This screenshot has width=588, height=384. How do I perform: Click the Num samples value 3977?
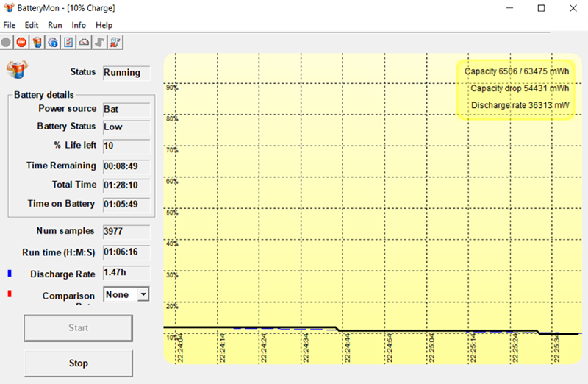point(126,231)
